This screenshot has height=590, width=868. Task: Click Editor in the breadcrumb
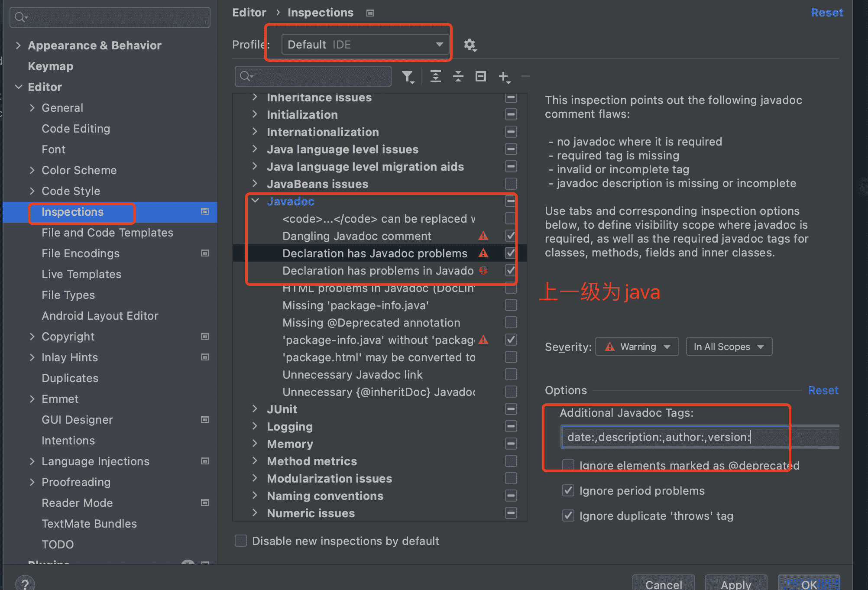coord(249,13)
